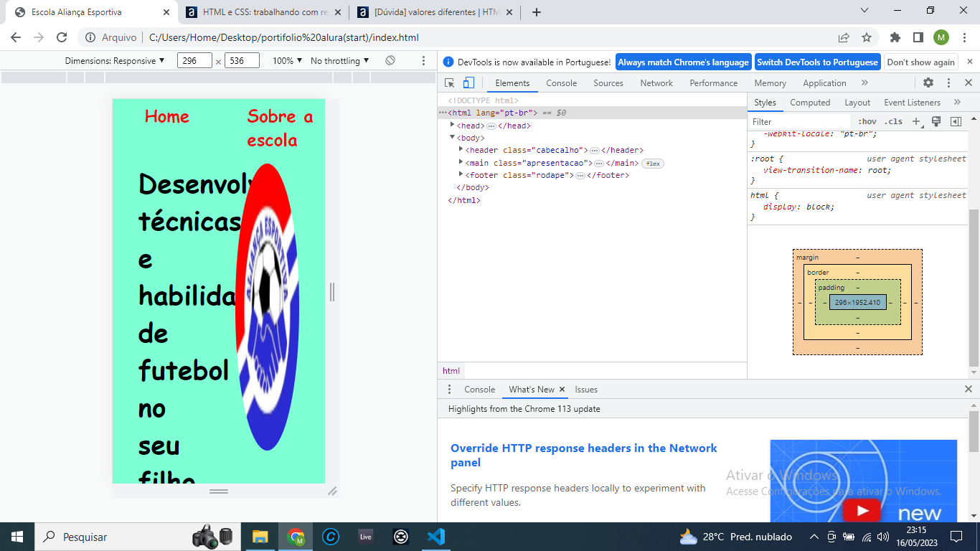Open Visual Studio Code from taskbar
Image resolution: width=980 pixels, height=551 pixels.
(x=436, y=537)
